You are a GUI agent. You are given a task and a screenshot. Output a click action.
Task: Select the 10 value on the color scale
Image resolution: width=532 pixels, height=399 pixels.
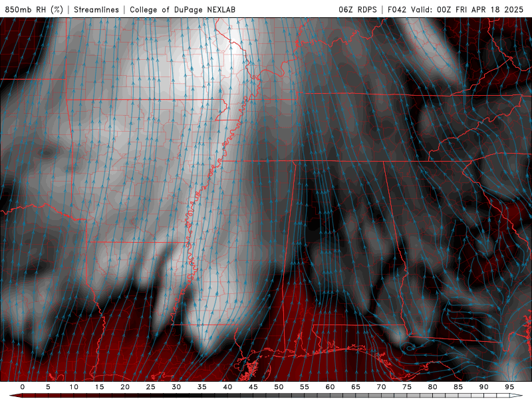pos(74,387)
